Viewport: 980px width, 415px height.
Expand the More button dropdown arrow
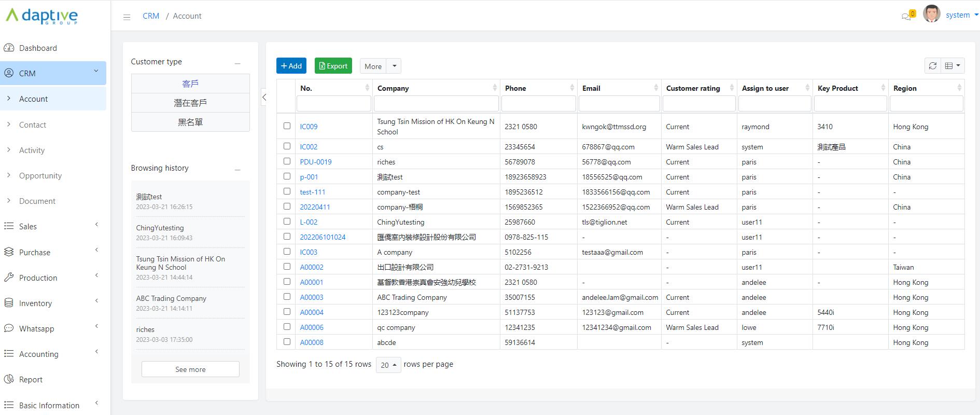[395, 66]
